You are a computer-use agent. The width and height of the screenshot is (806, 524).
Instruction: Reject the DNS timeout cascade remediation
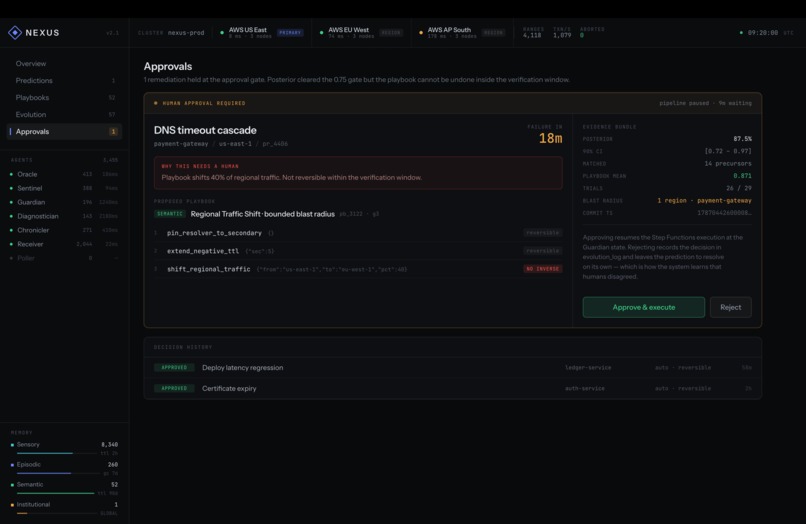point(730,307)
